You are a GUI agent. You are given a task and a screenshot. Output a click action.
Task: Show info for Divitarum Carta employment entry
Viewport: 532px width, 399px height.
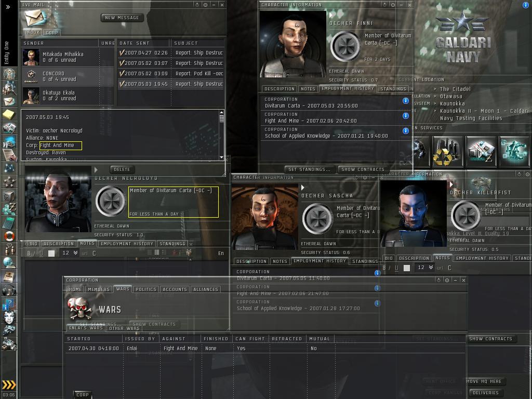pyautogui.click(x=406, y=101)
